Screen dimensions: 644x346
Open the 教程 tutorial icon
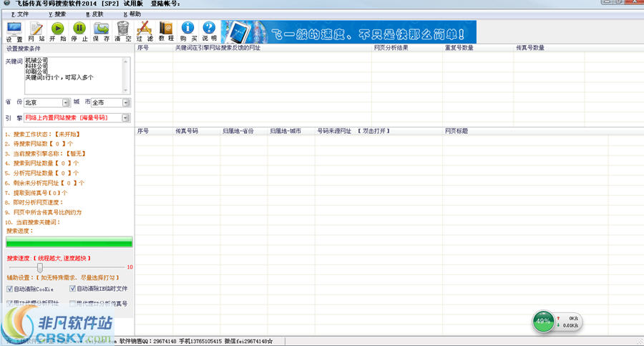coord(166,31)
